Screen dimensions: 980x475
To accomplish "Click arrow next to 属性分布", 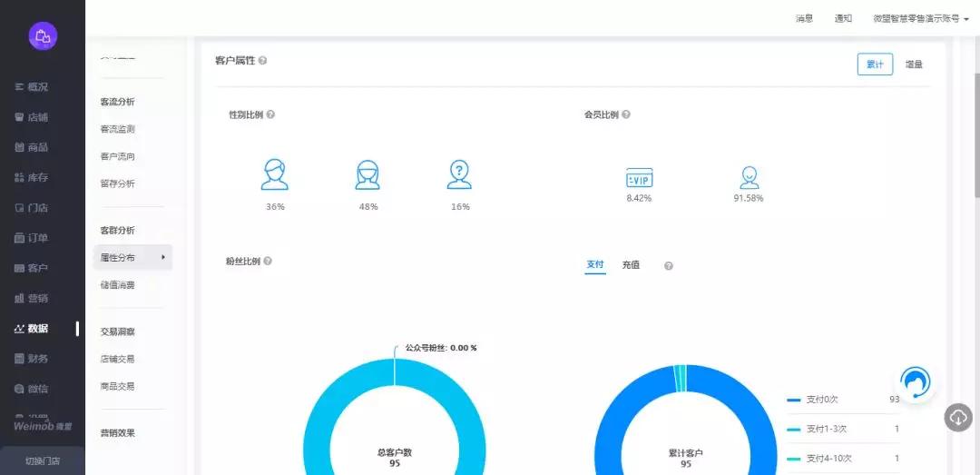I will click(x=163, y=257).
